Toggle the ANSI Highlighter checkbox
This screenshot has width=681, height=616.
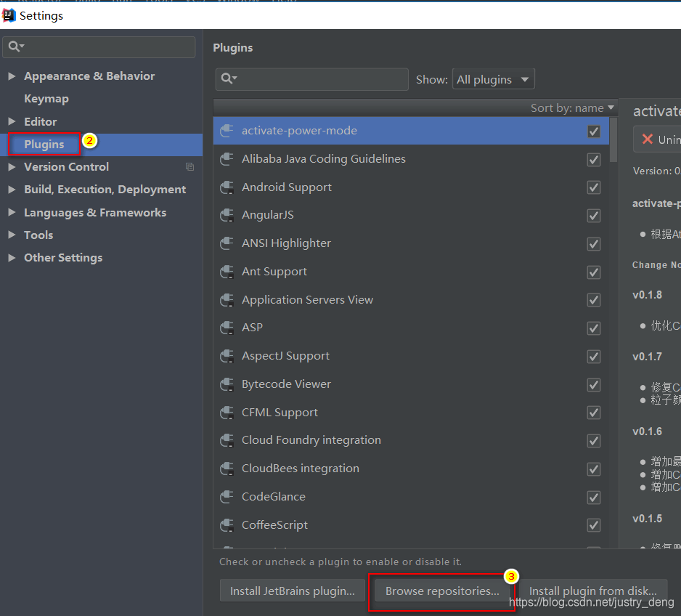[594, 243]
